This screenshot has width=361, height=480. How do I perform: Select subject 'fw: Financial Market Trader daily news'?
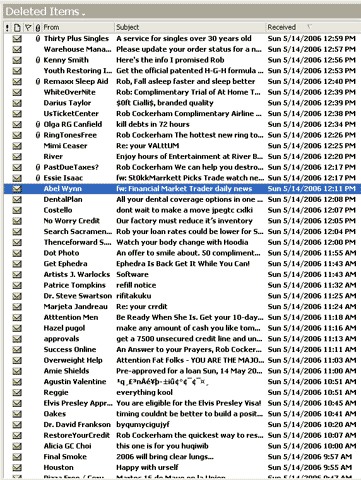[184, 189]
